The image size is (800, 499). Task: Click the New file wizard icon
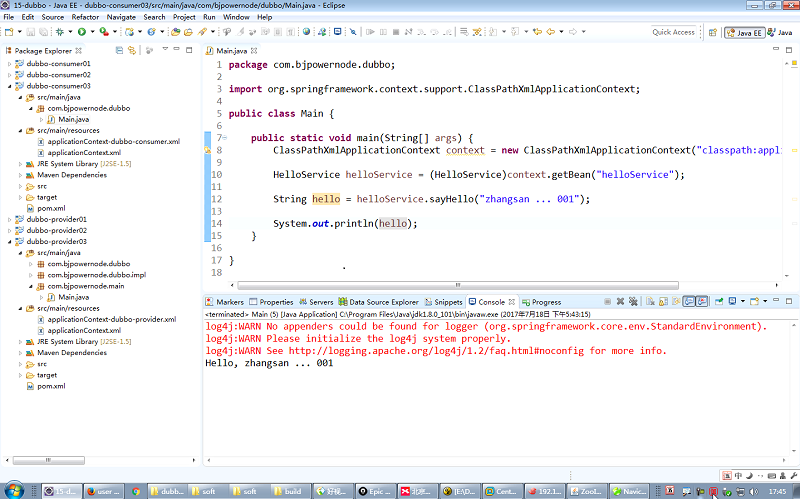pyautogui.click(x=9, y=32)
